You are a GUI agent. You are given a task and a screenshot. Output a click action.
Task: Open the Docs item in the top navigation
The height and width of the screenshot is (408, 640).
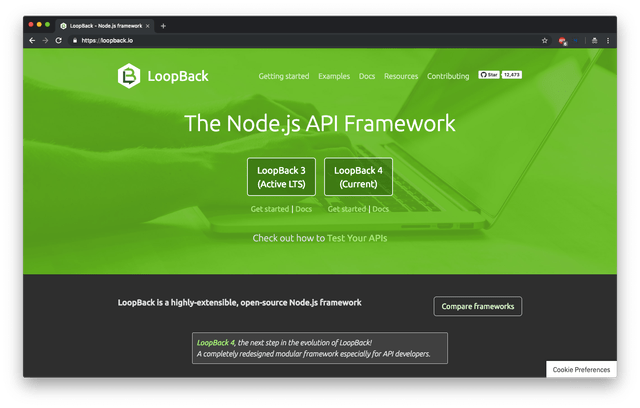pos(367,76)
